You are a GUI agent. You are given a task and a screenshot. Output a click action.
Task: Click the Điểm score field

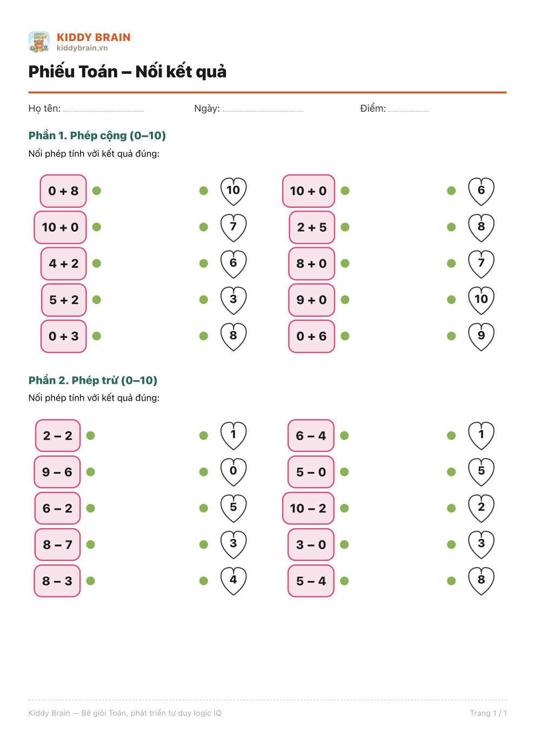409,110
